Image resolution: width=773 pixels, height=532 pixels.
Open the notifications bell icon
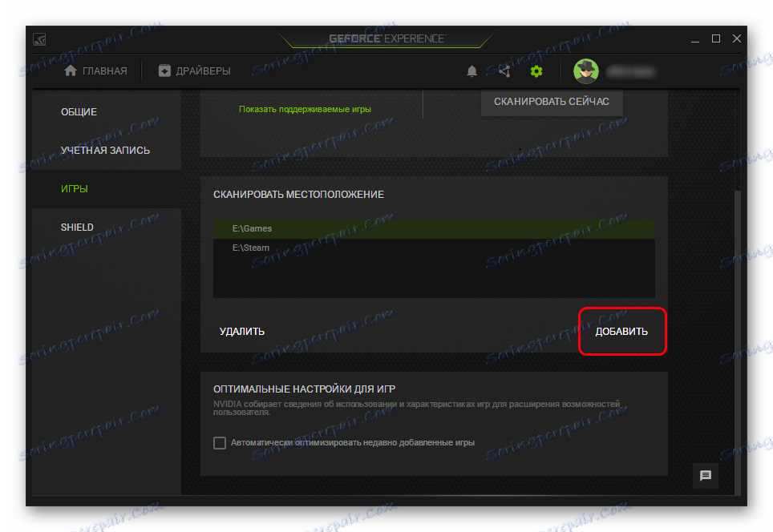coord(471,71)
